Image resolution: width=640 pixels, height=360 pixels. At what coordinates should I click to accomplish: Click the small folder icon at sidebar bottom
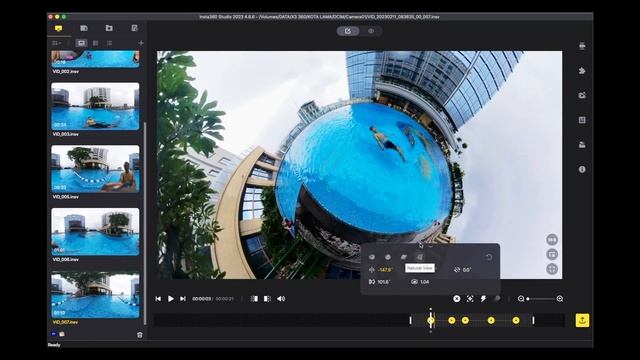click(62, 334)
